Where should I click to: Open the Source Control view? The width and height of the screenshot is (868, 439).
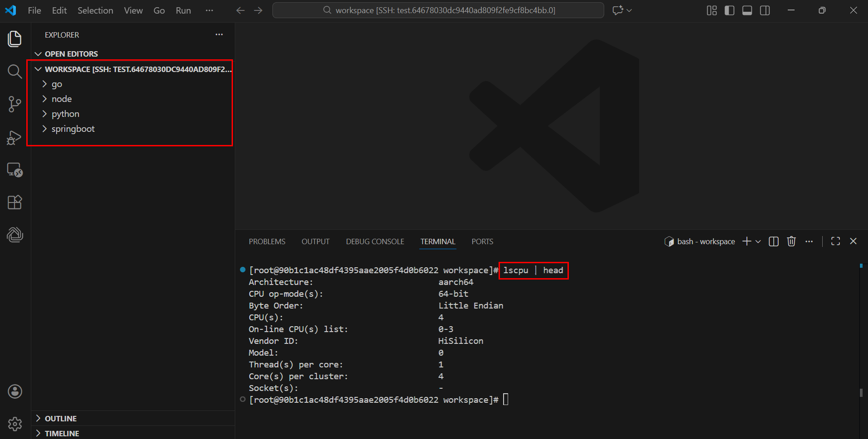coord(15,104)
